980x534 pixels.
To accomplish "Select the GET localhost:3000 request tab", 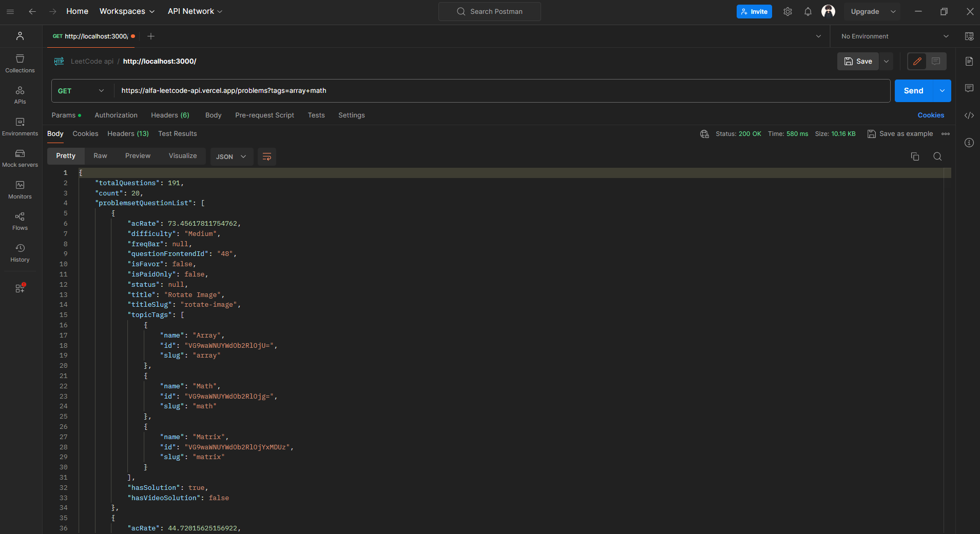I will click(93, 36).
